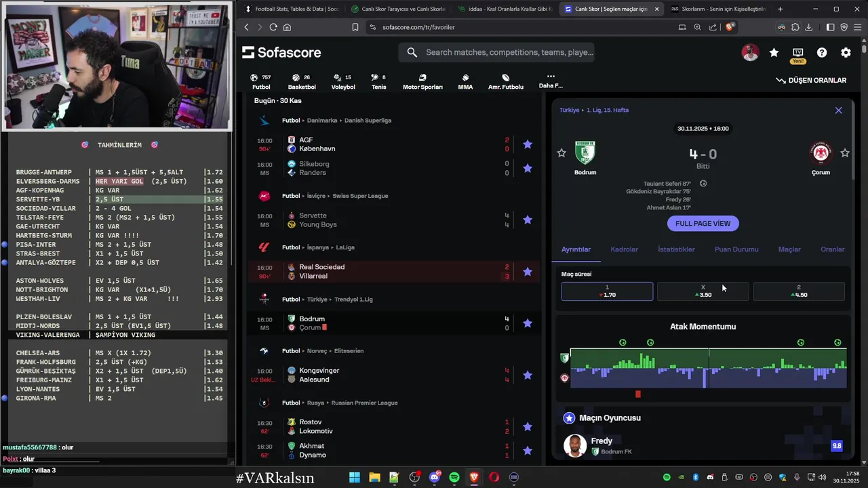The width and height of the screenshot is (868, 488).
Task: Select draw odds 3.50
Action: (703, 291)
